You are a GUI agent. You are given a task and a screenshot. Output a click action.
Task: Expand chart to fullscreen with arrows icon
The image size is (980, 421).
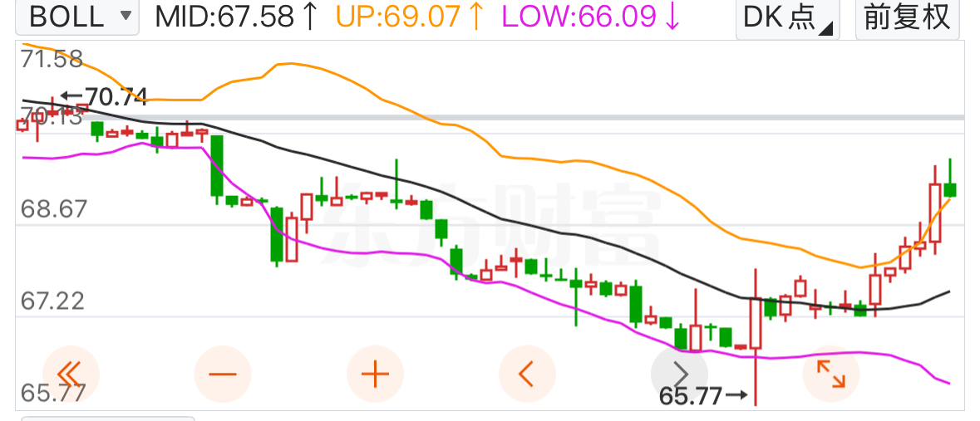(x=831, y=374)
